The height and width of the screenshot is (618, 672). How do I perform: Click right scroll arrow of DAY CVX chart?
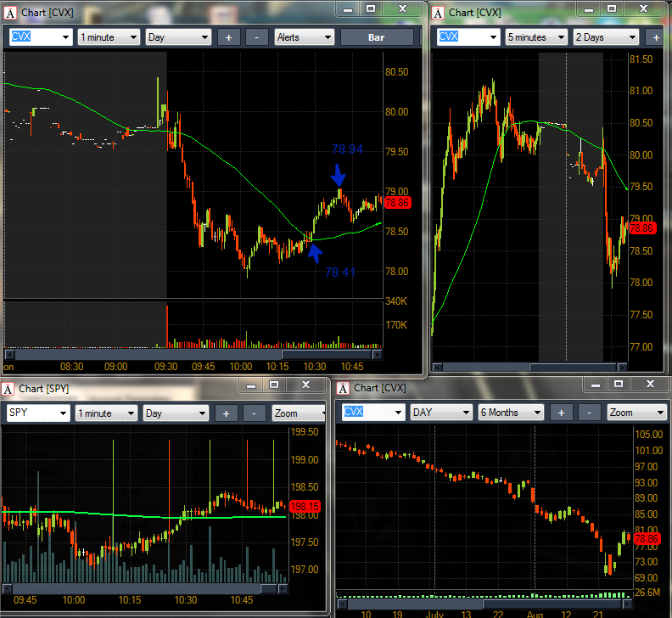(x=627, y=604)
